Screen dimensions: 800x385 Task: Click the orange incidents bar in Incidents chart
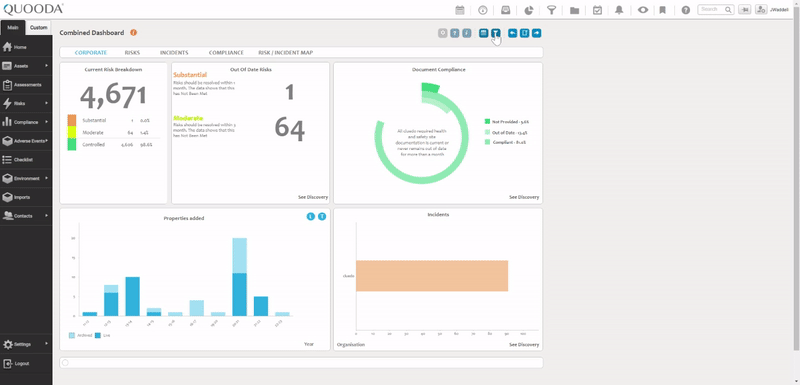[432, 276]
